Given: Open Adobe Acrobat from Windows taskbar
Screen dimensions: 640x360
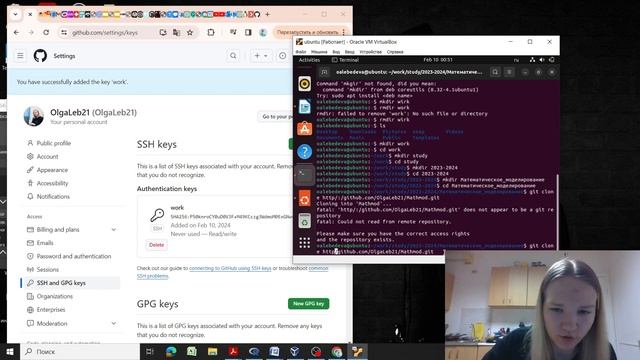Looking at the screenshot, I should 233,351.
